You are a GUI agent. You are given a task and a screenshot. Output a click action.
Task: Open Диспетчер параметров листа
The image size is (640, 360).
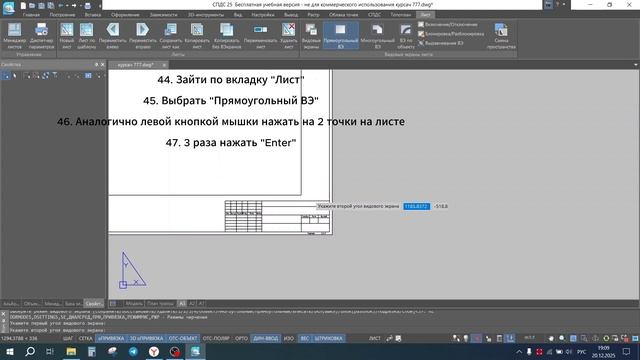tap(42, 36)
